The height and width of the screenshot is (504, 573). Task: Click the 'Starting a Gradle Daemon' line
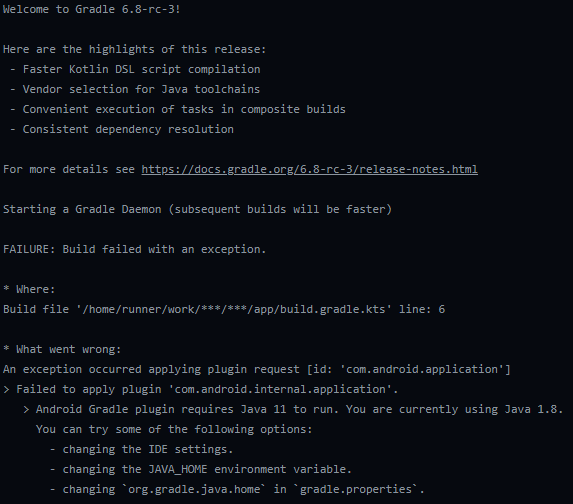pyautogui.click(x=197, y=209)
